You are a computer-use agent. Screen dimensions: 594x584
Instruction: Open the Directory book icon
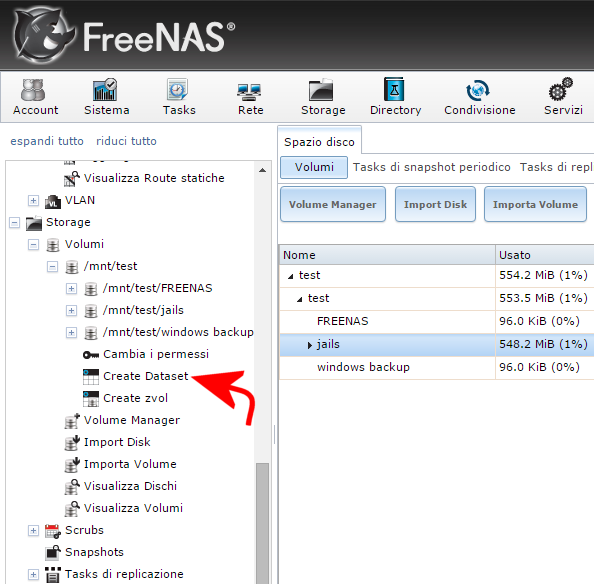394,89
